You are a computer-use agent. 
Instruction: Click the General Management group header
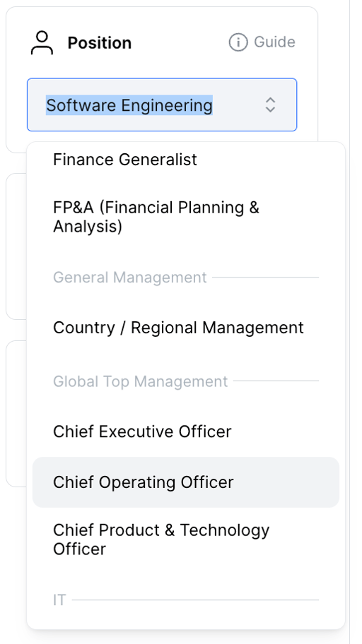tap(130, 278)
